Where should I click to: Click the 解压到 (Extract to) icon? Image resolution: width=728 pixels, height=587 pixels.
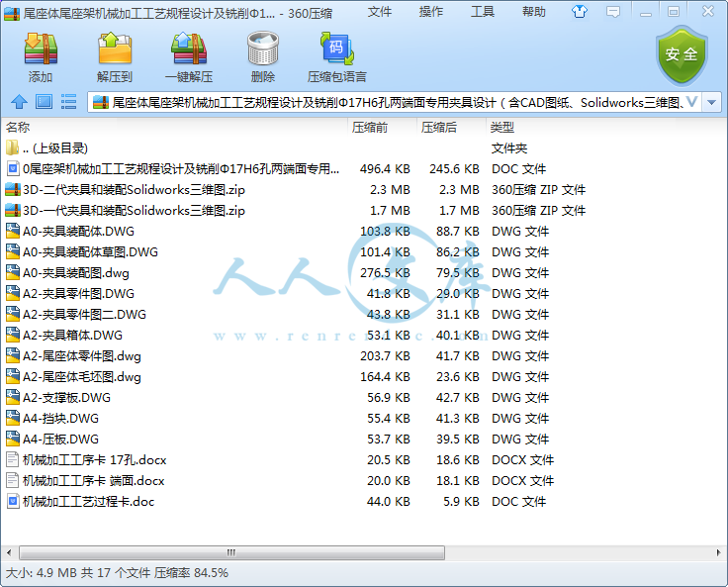tap(115, 49)
